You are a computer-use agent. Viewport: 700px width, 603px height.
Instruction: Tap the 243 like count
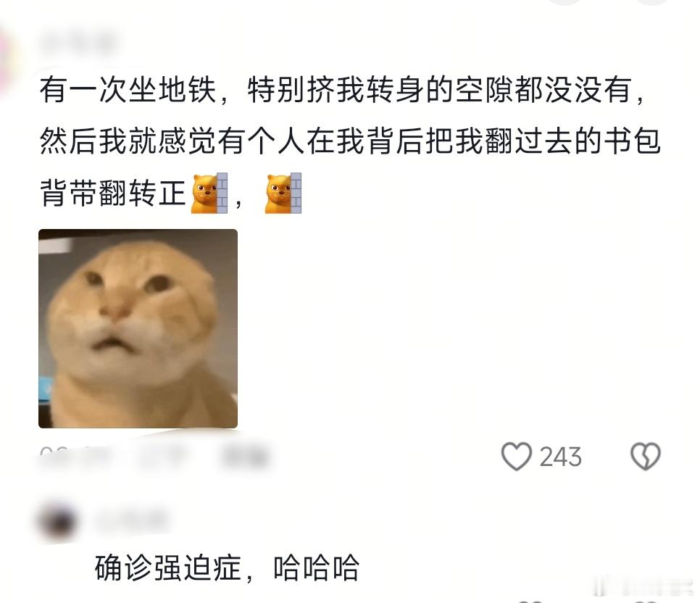click(x=560, y=457)
